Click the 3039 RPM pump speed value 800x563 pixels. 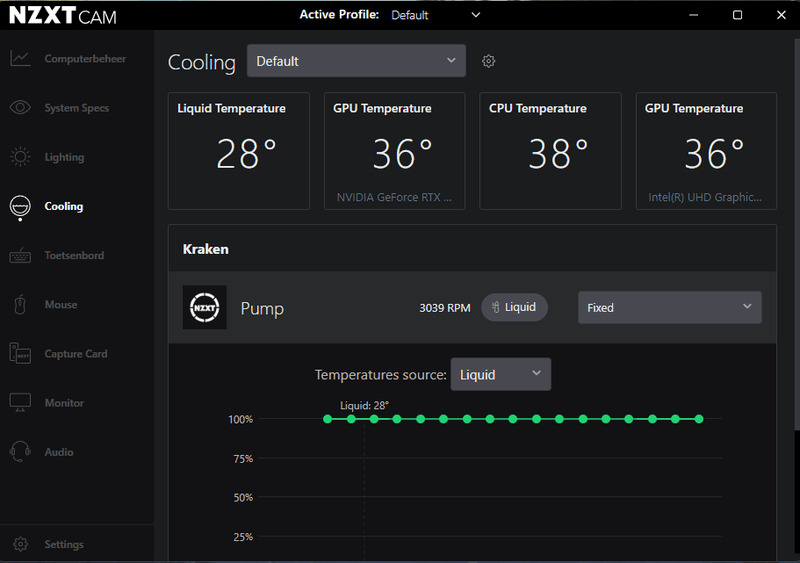pyautogui.click(x=445, y=308)
